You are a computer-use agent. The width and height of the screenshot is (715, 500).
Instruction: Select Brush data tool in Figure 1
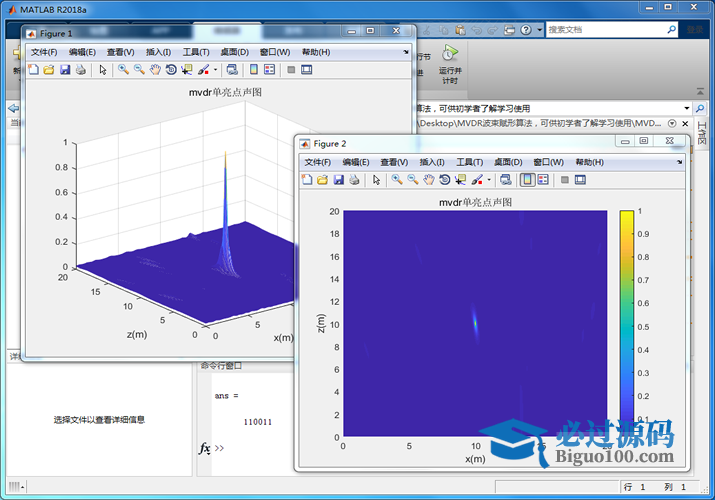click(203, 70)
